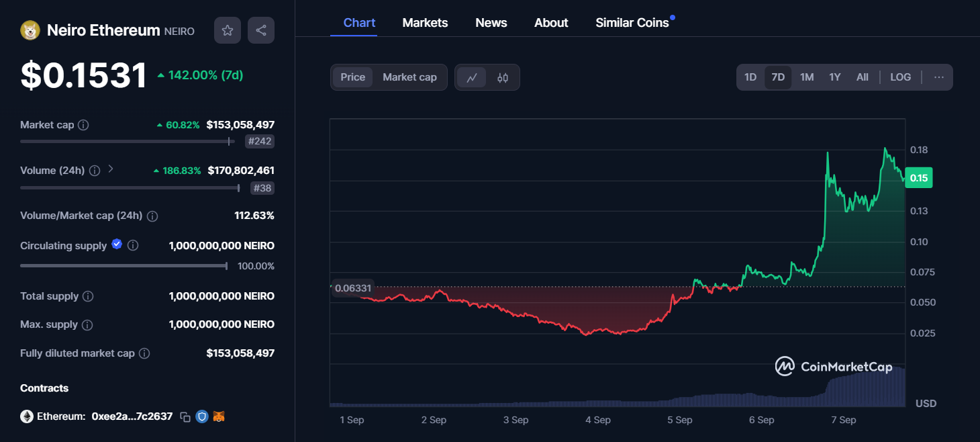The height and width of the screenshot is (442, 980).
Task: Show info tooltip next to Max. supply
Action: pos(87,324)
